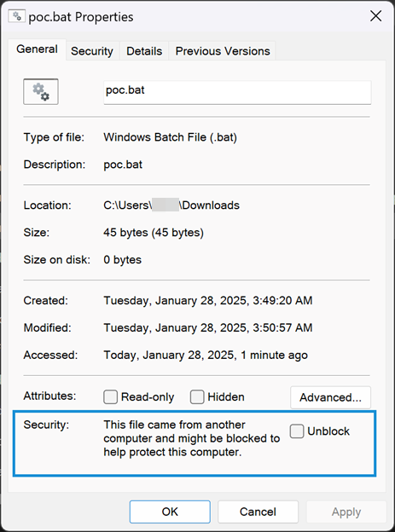395x532 pixels.
Task: Enable the Read-only attribute checkbox
Action: click(x=110, y=396)
